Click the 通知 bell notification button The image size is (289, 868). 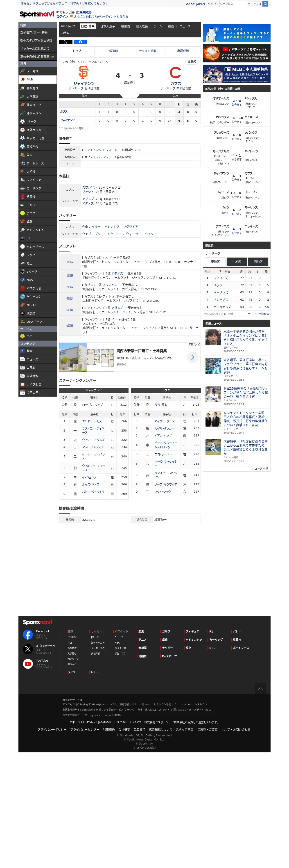pos(192,62)
